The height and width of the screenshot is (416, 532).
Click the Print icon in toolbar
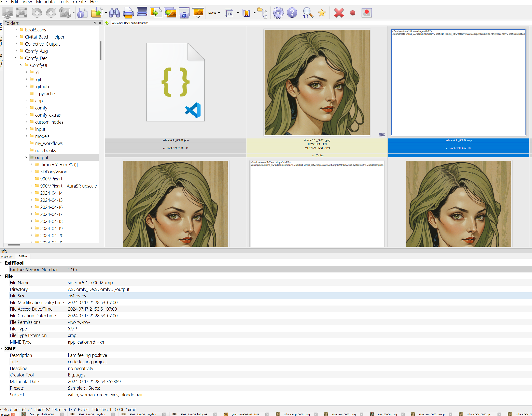tap(128, 13)
